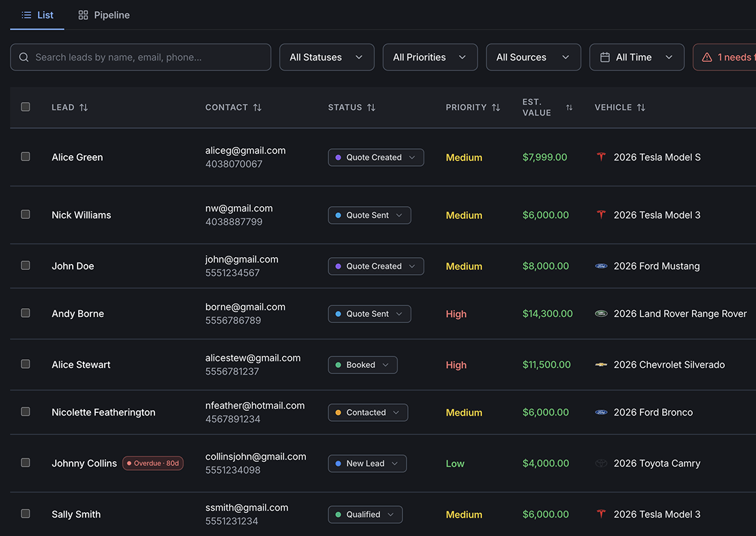Select Andy Borne row checkbox
The height and width of the screenshot is (536, 756).
coord(26,313)
